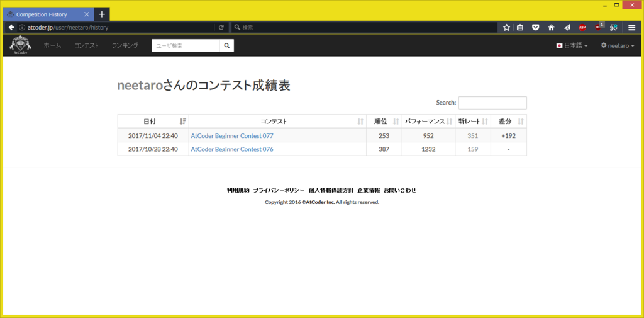Click the rank value 253
644x318 pixels.
click(384, 136)
